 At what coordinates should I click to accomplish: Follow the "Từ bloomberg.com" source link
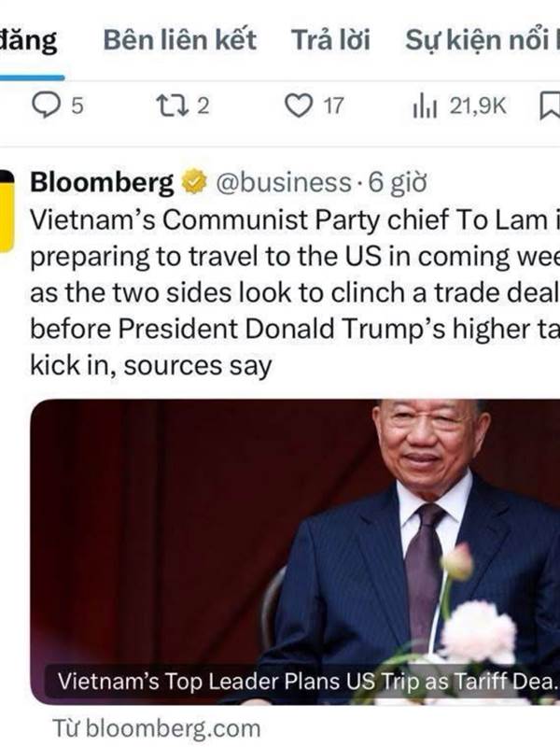click(x=157, y=728)
